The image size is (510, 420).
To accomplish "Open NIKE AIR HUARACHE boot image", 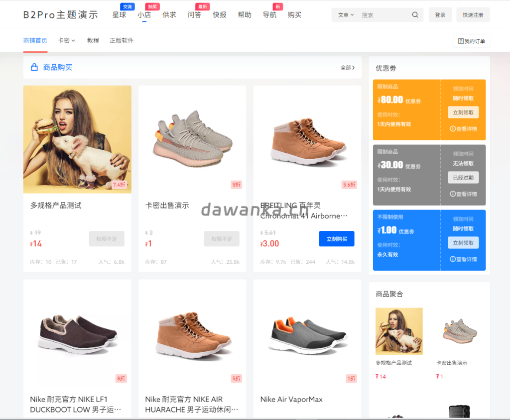I will pos(192,333).
